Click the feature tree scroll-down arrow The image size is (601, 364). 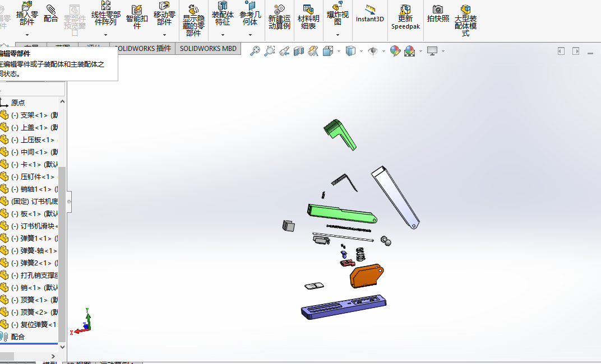point(62,347)
